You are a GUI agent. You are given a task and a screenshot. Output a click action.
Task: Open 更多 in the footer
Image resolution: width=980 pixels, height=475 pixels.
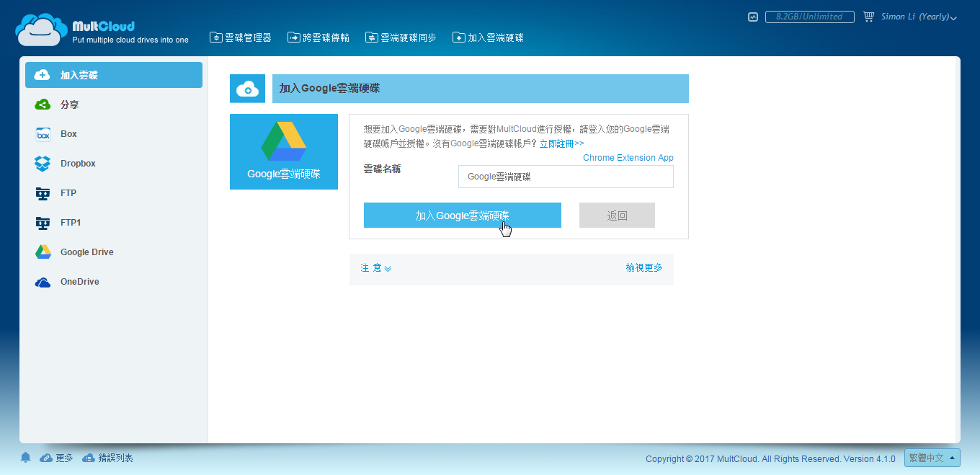click(x=57, y=458)
